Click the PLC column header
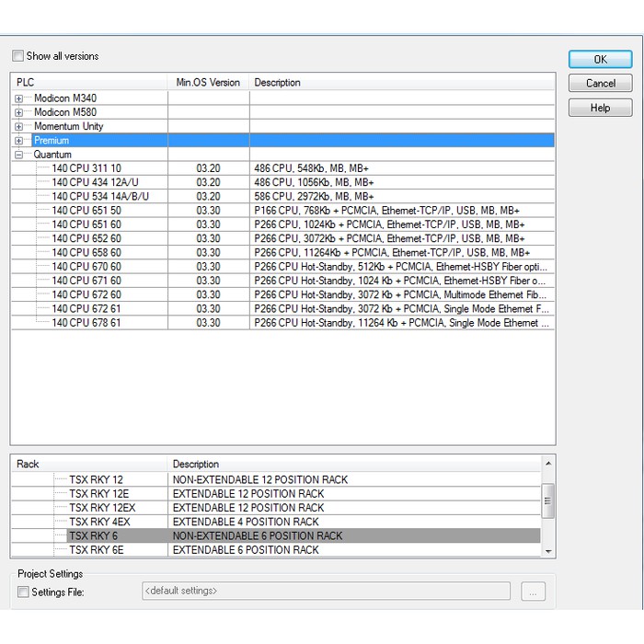 click(88, 83)
